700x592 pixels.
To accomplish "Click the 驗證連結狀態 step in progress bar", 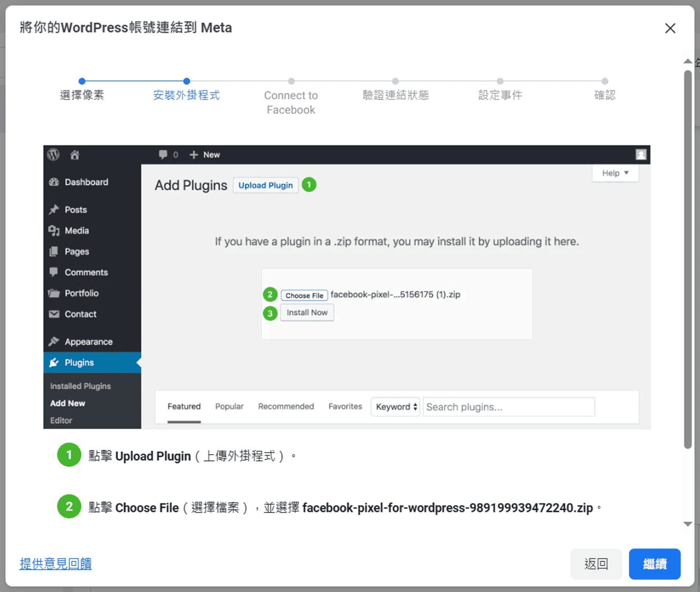I will tap(396, 95).
